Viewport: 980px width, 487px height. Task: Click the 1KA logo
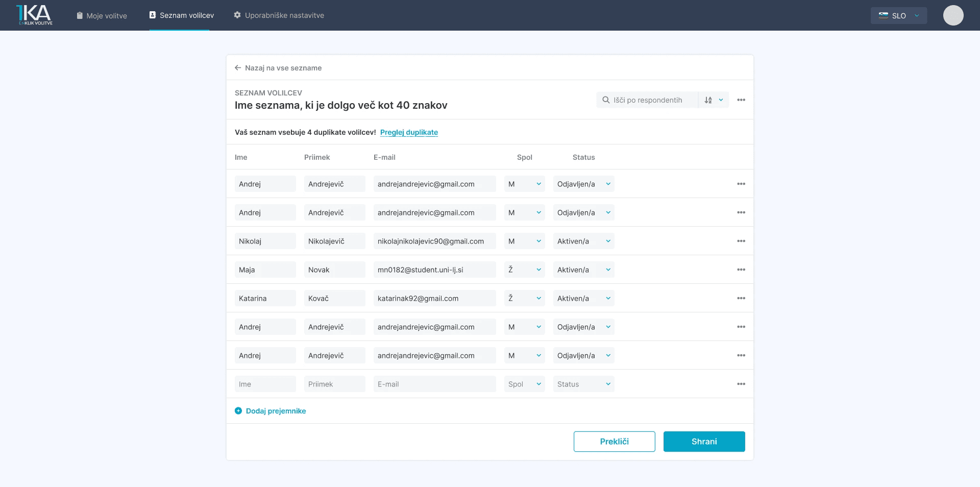(x=34, y=15)
